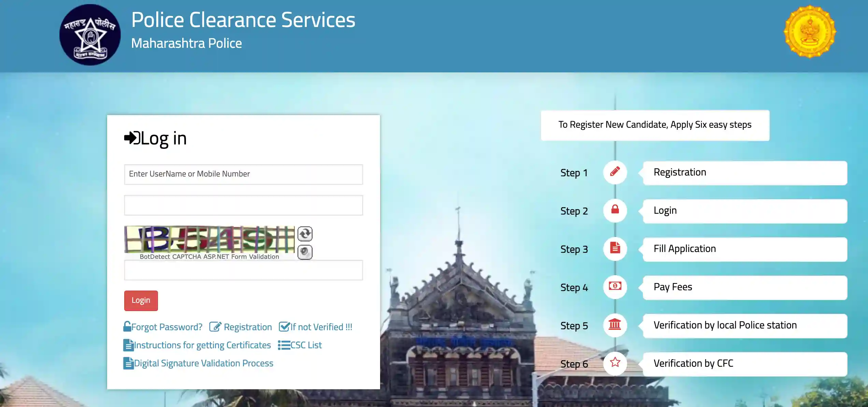This screenshot has width=868, height=407.
Task: Click the Police Clearance Services title
Action: (x=243, y=20)
